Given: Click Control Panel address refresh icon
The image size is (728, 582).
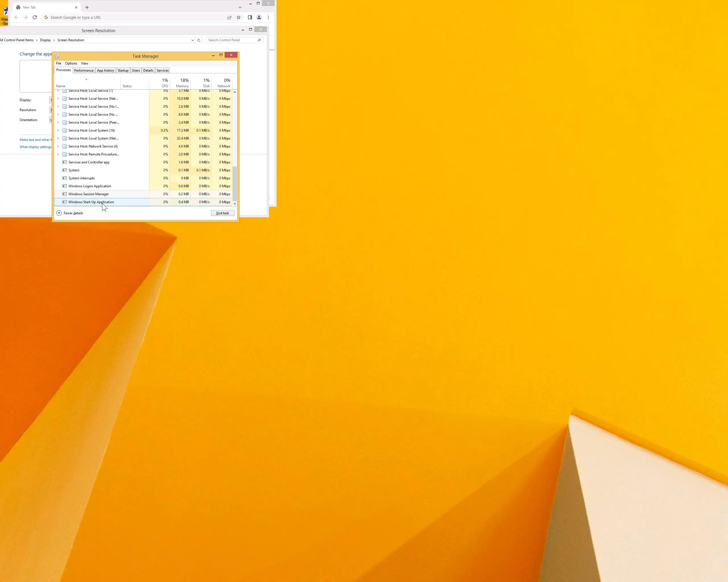Looking at the screenshot, I should point(199,40).
